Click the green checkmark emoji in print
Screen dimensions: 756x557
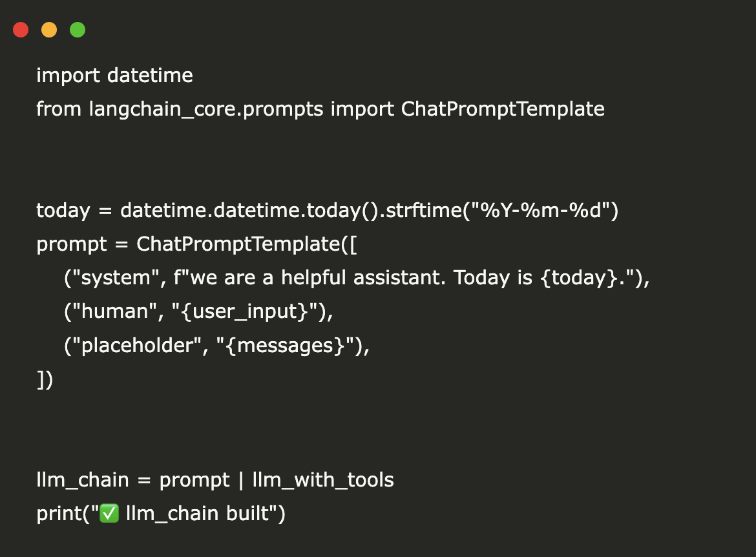click(110, 514)
